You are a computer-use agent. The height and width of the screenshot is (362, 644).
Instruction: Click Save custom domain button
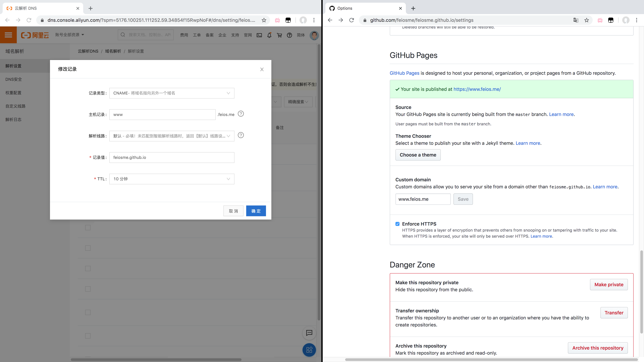tap(463, 199)
